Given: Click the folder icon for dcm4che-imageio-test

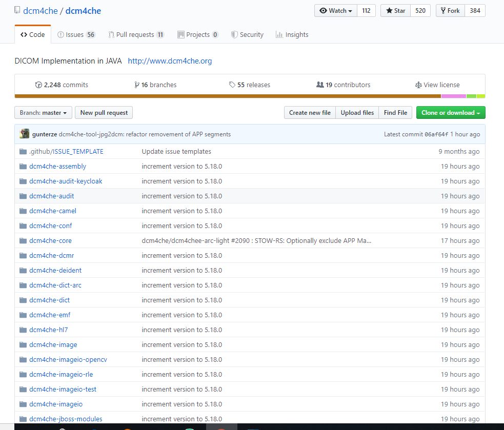Looking at the screenshot, I should 23,389.
